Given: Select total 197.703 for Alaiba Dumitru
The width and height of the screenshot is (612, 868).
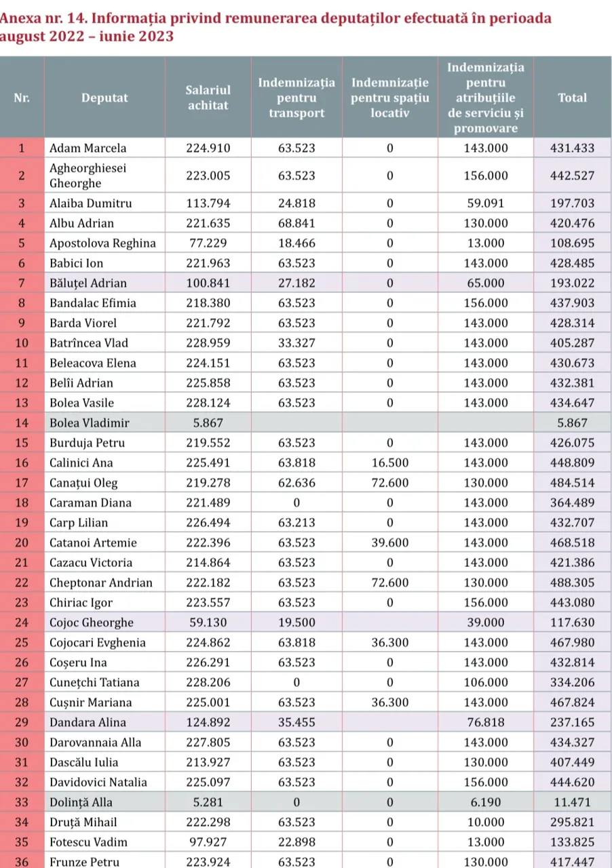Looking at the screenshot, I should point(572,203).
